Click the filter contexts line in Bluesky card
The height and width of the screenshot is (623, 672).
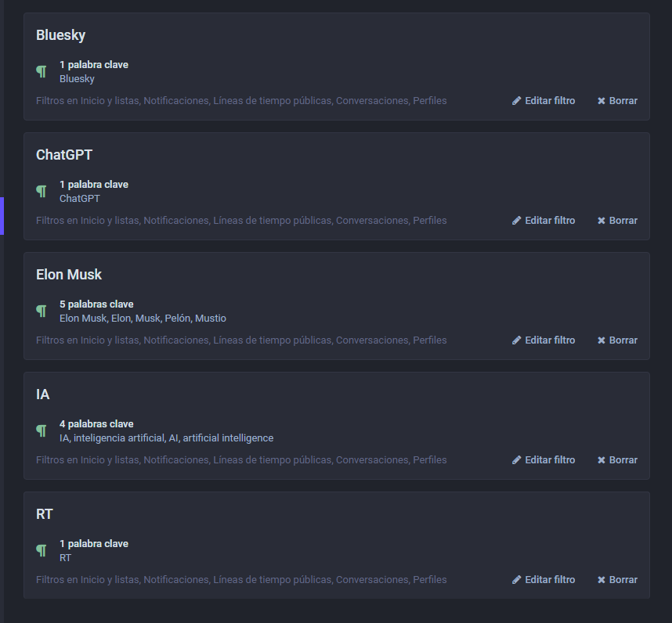pos(241,101)
